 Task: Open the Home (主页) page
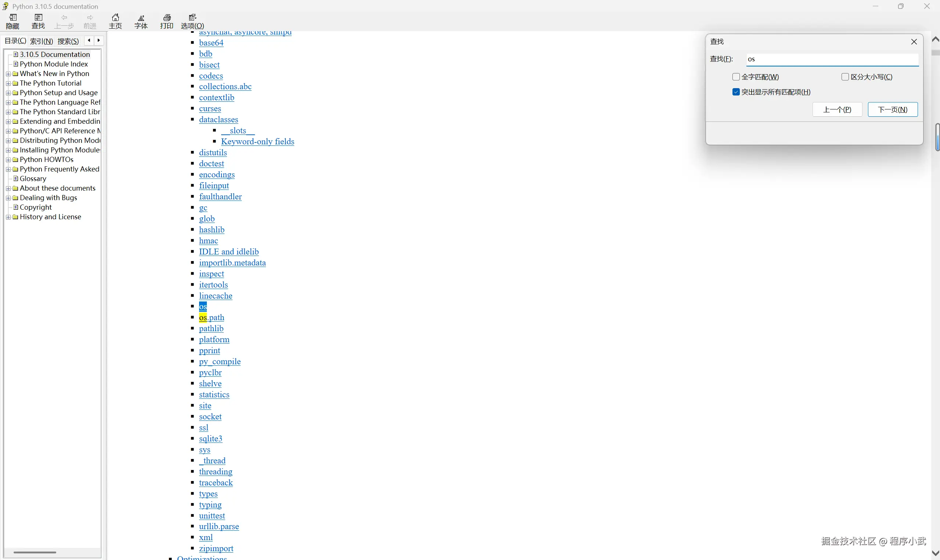click(115, 21)
